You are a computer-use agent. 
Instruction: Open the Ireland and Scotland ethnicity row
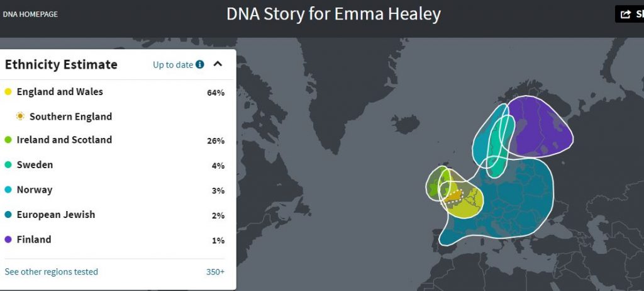click(x=114, y=140)
